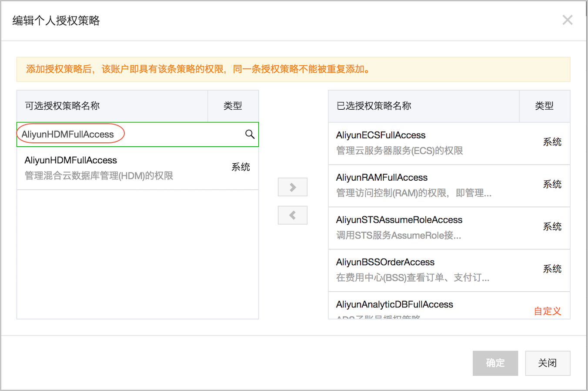Click the 确定 button

[495, 363]
